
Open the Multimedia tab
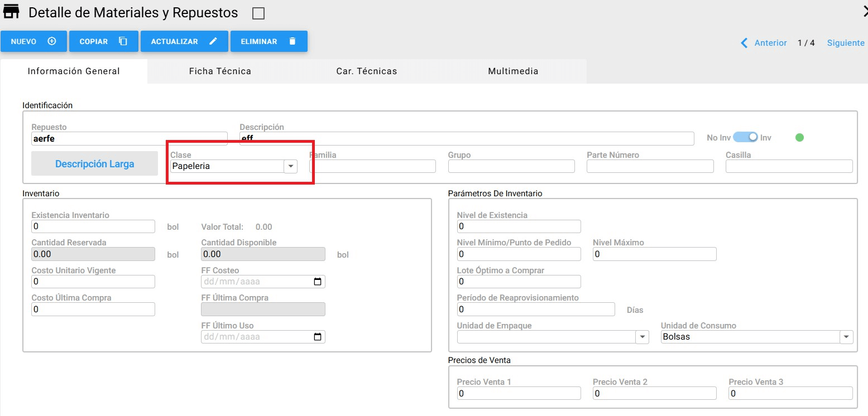pos(513,71)
